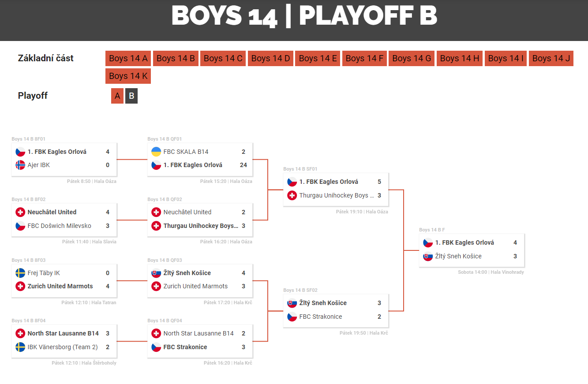Click Žltý Sneh Košice in quarterfinal QF03
Image resolution: width=588 pixels, height=384 pixels.
coord(187,273)
